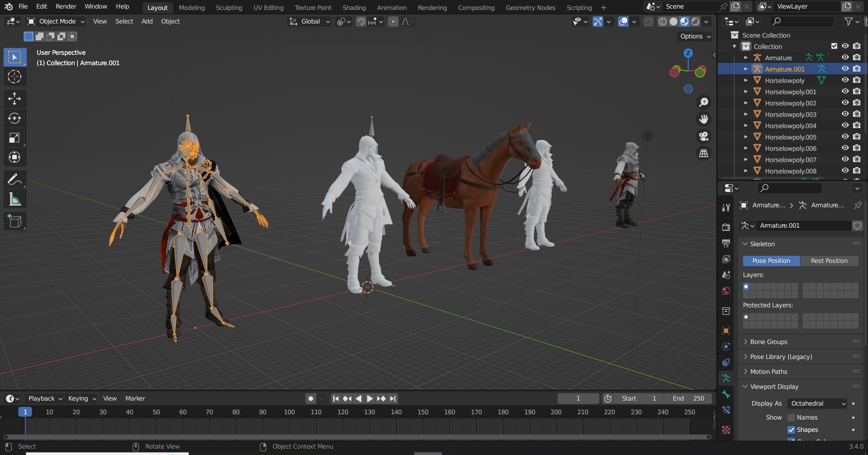The width and height of the screenshot is (868, 455).
Task: Click the pan view hand icon
Action: point(704,119)
